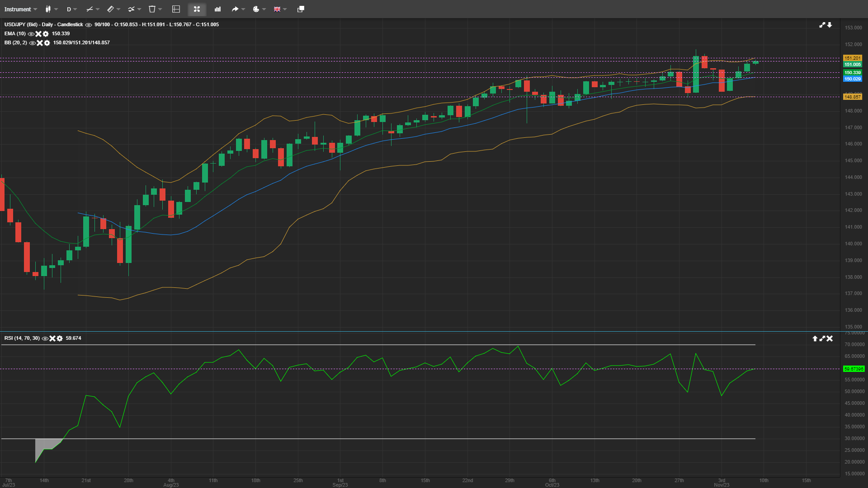Image resolution: width=868 pixels, height=488 pixels.
Task: Toggle visibility of USD/JPY candlestick series
Action: pyautogui.click(x=89, y=25)
